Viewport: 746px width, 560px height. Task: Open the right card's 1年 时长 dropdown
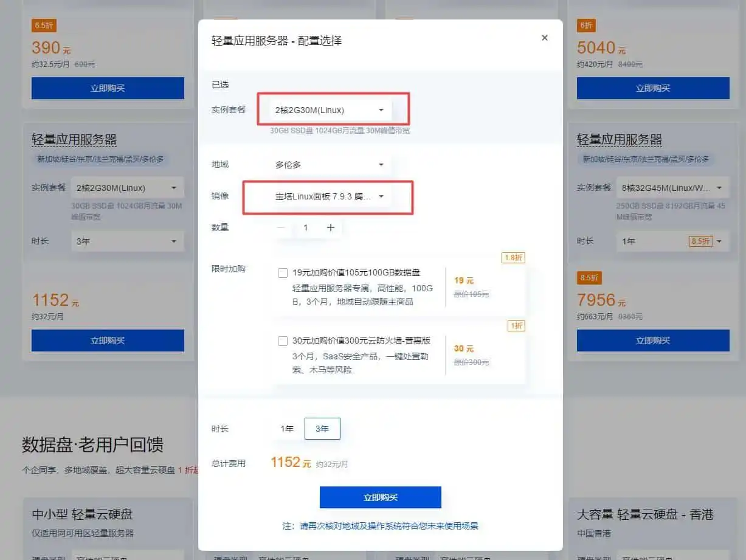pyautogui.click(x=672, y=241)
